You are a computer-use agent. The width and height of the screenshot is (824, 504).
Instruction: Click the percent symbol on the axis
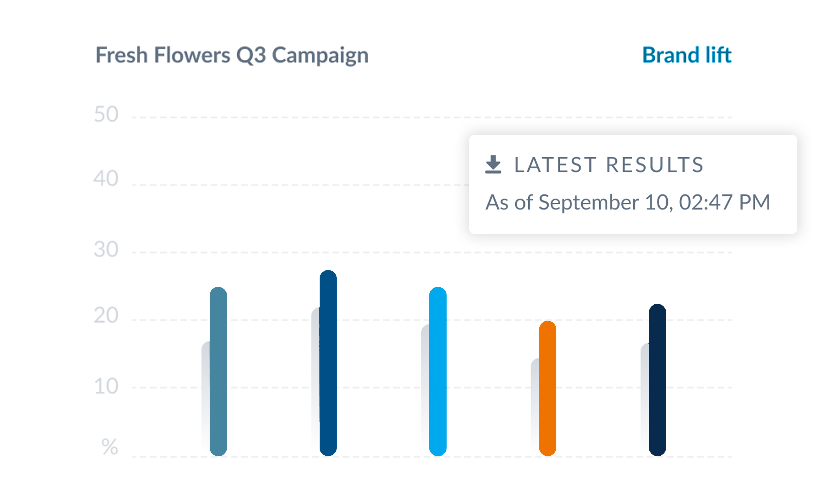coord(110,447)
